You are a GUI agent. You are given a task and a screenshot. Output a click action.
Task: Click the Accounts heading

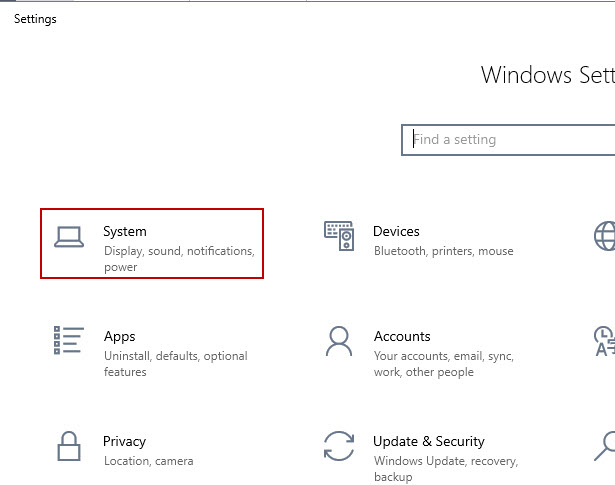[x=402, y=336]
